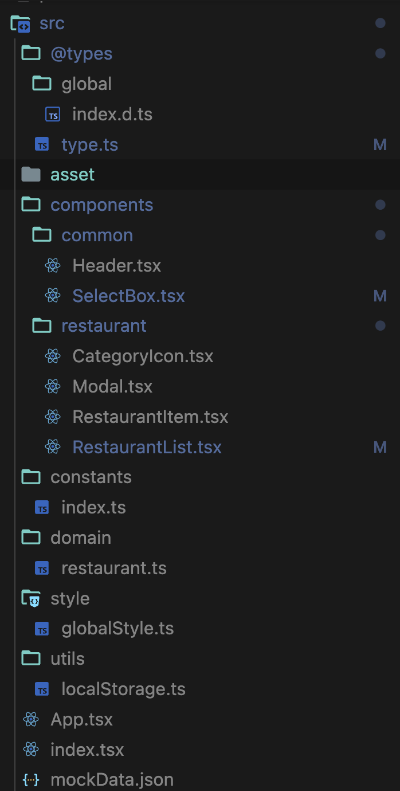Click the src folder icon

(x=21, y=24)
